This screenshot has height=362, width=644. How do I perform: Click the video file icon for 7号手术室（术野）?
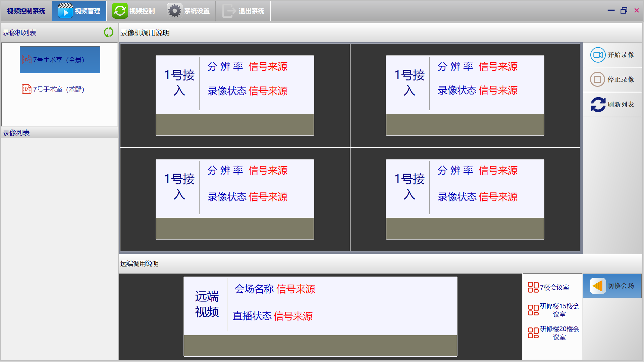click(26, 89)
